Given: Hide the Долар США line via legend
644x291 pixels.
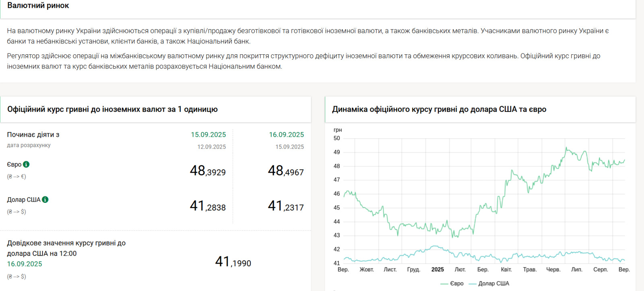Looking at the screenshot, I should (x=489, y=283).
